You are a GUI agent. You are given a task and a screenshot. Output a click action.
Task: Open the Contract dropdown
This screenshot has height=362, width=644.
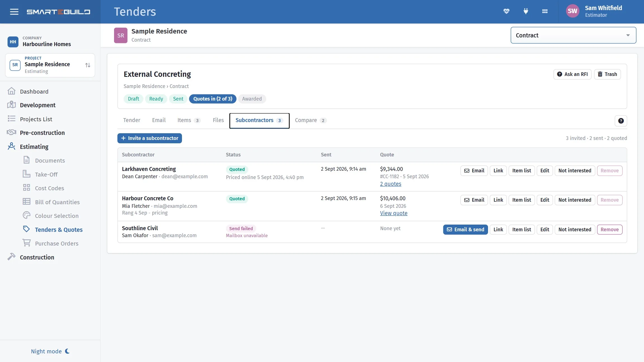573,35
